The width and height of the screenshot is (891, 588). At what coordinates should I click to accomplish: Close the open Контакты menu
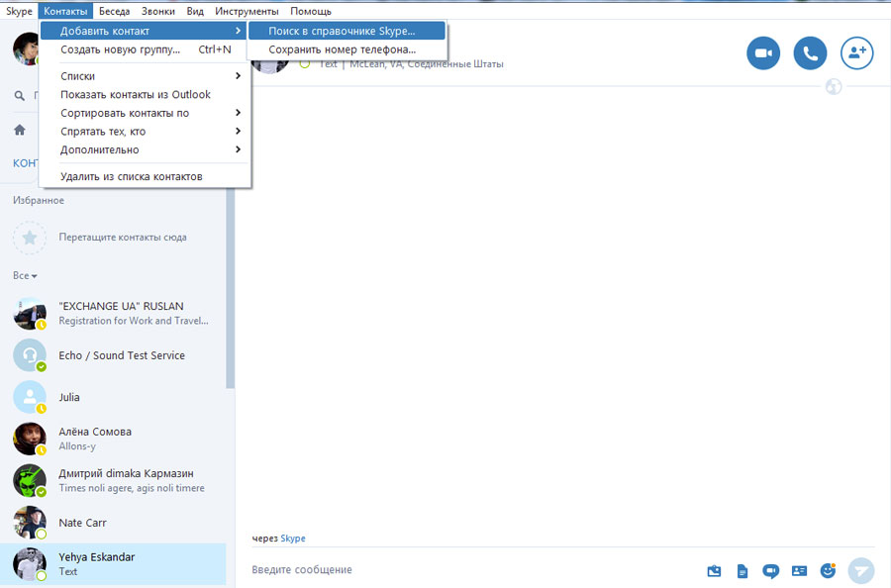(x=65, y=11)
